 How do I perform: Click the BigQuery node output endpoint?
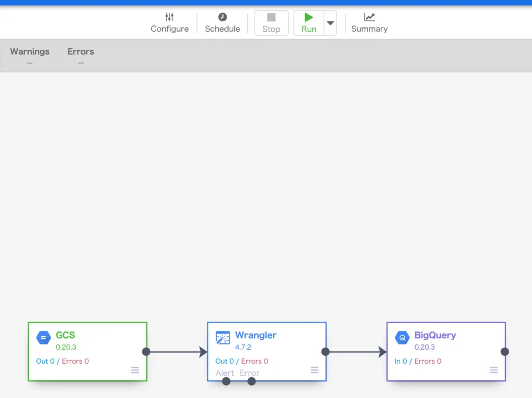pos(505,352)
